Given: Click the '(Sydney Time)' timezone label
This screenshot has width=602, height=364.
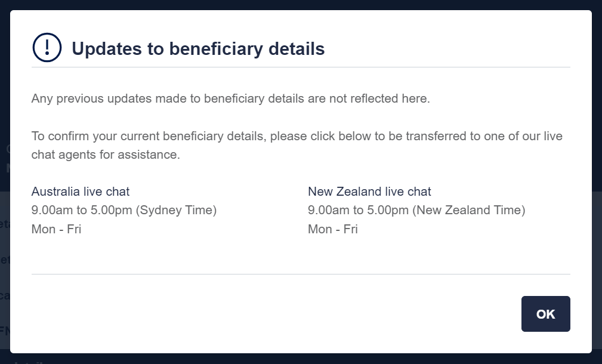Looking at the screenshot, I should point(176,210).
